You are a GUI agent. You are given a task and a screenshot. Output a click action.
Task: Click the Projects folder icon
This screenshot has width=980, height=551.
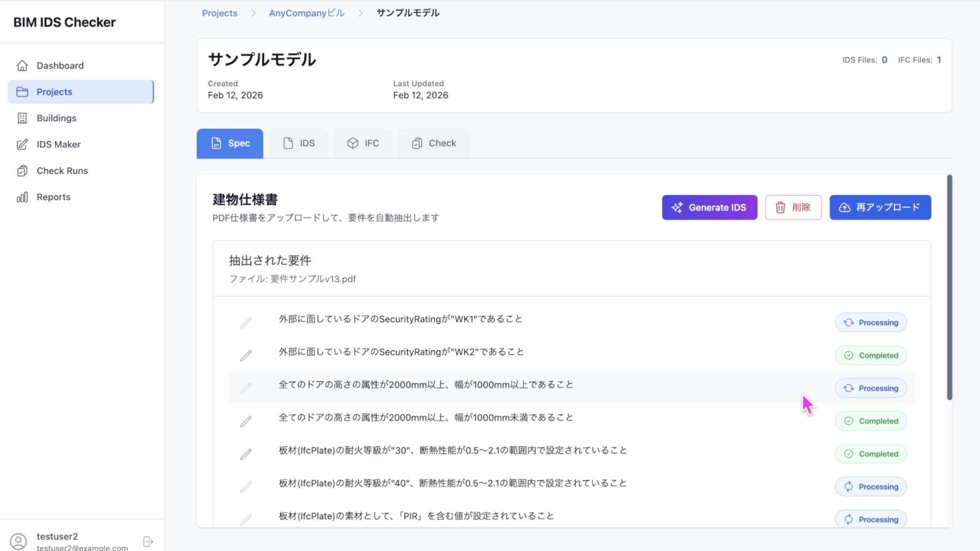click(22, 92)
